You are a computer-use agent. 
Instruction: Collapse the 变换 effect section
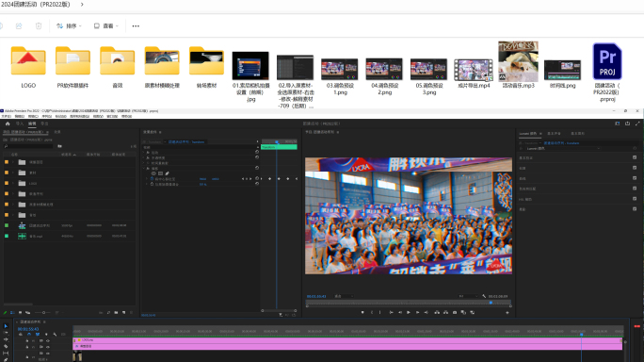[x=144, y=168]
